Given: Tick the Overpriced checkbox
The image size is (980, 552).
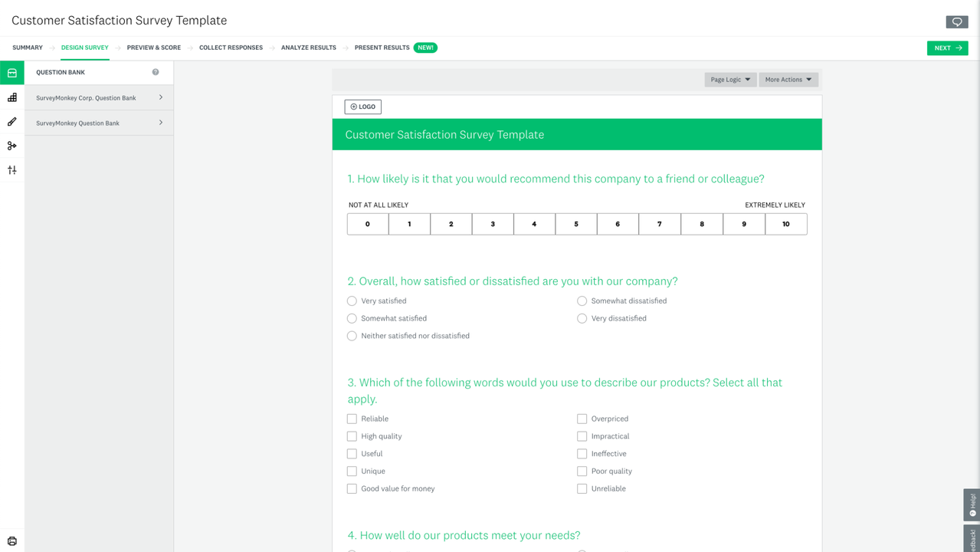Looking at the screenshot, I should click(582, 419).
